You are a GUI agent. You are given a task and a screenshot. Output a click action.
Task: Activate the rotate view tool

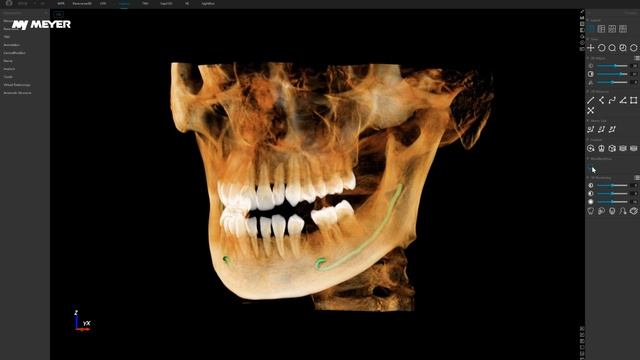[601, 48]
